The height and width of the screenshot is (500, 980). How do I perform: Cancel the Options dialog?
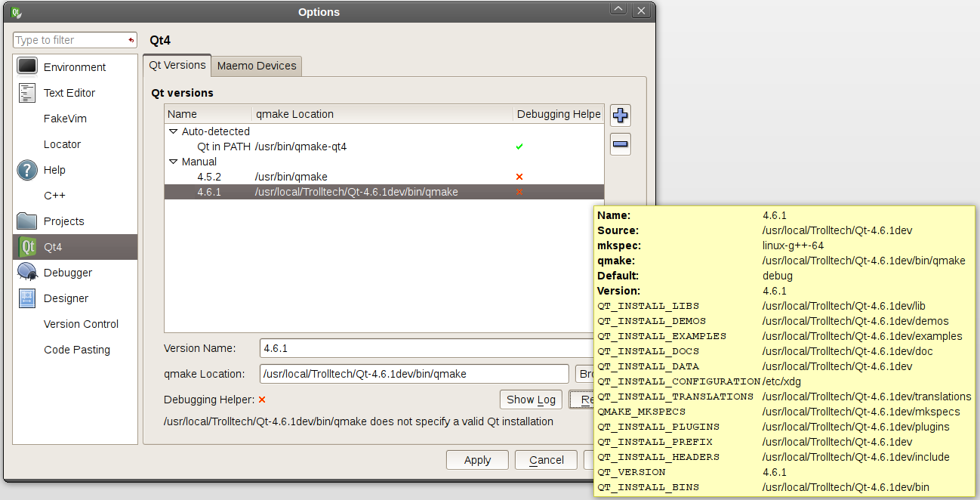[546, 460]
